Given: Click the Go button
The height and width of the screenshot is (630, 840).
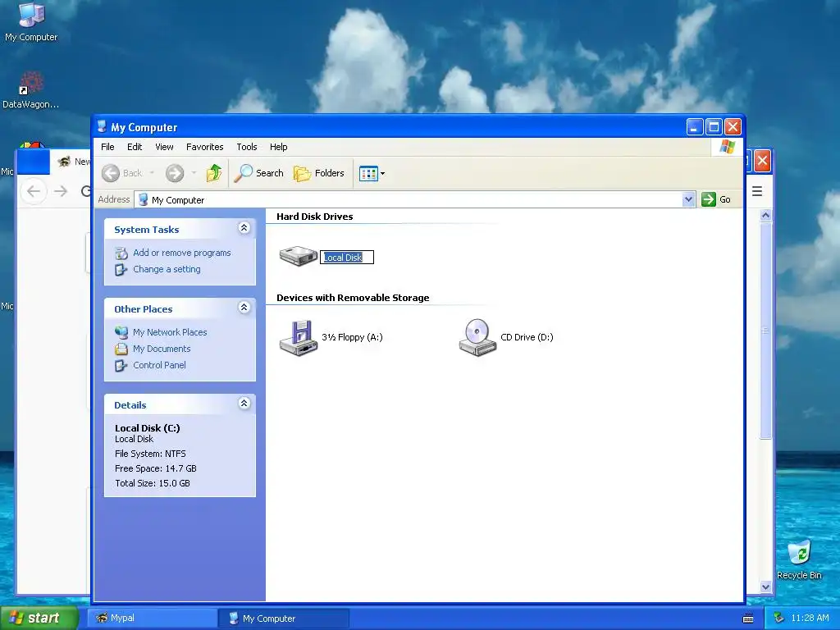Looking at the screenshot, I should (716, 199).
